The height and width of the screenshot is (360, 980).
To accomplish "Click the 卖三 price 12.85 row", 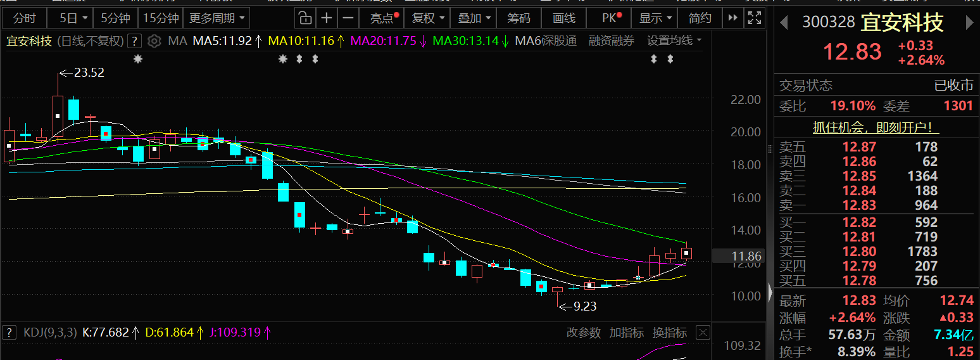I will click(x=859, y=176).
